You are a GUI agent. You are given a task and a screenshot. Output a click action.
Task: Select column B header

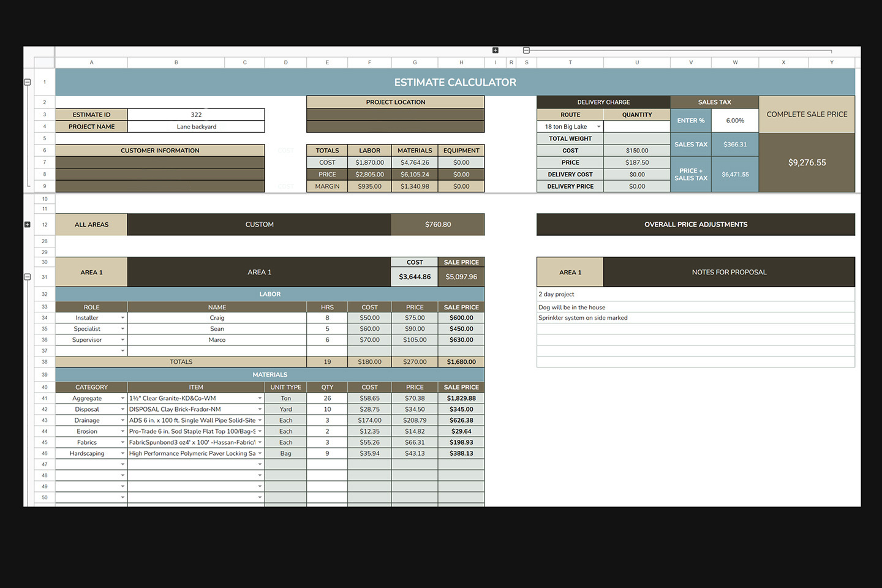(176, 62)
